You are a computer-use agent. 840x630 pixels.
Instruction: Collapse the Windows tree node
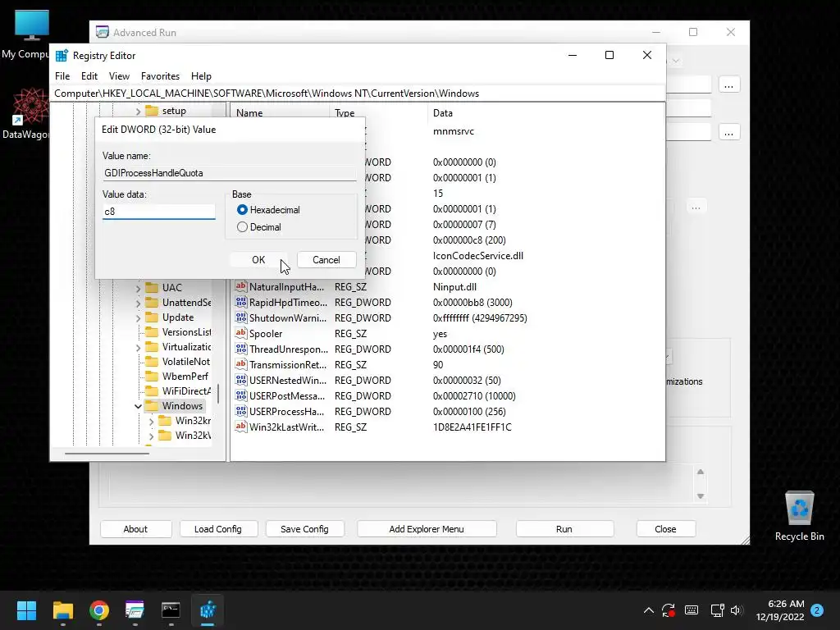(x=138, y=406)
